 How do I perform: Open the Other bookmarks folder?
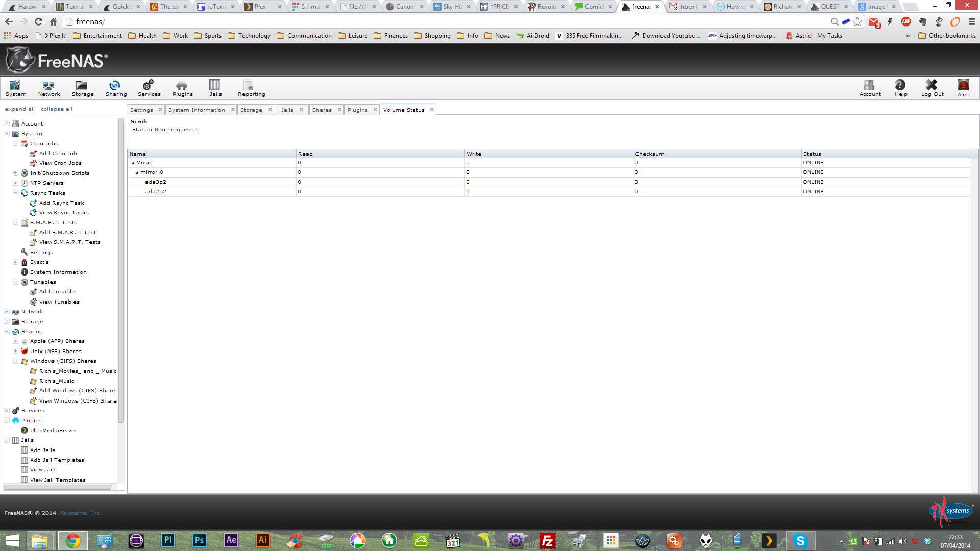[x=947, y=36]
